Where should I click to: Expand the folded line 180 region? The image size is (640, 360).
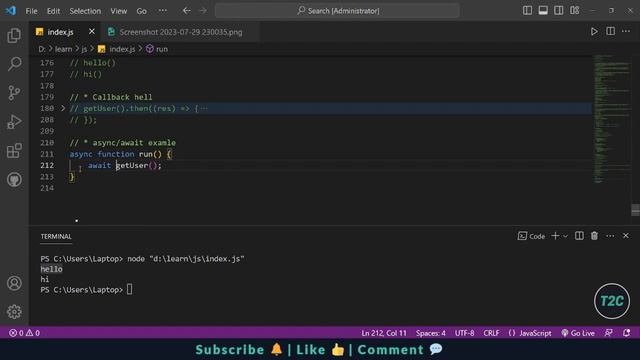click(x=62, y=108)
